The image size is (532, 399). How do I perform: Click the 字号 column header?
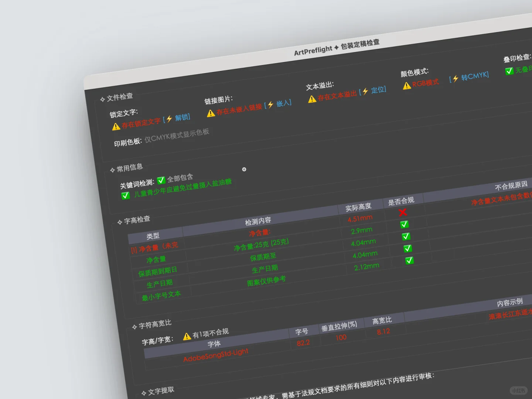point(301,332)
